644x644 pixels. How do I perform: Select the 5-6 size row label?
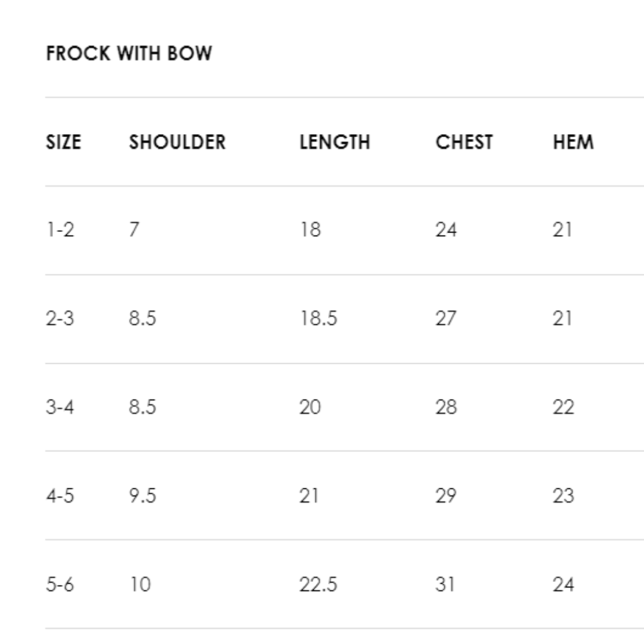[60, 584]
